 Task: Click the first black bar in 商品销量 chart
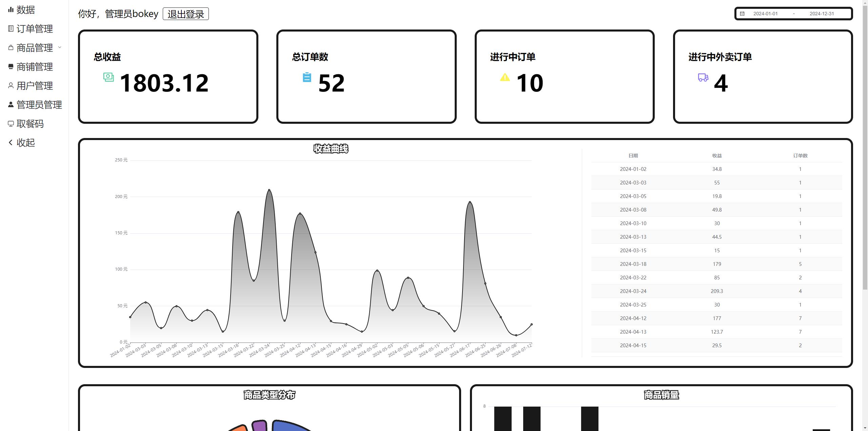(x=503, y=418)
